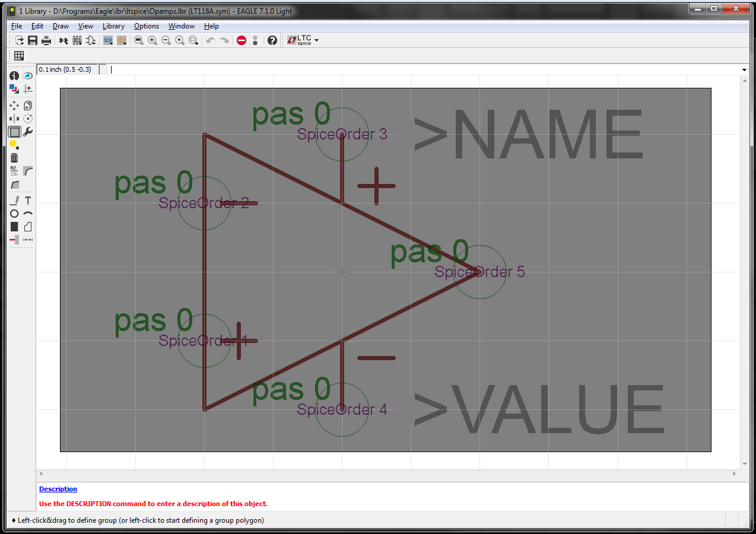756x534 pixels.
Task: Select the Split wire tool
Action: pos(14,185)
